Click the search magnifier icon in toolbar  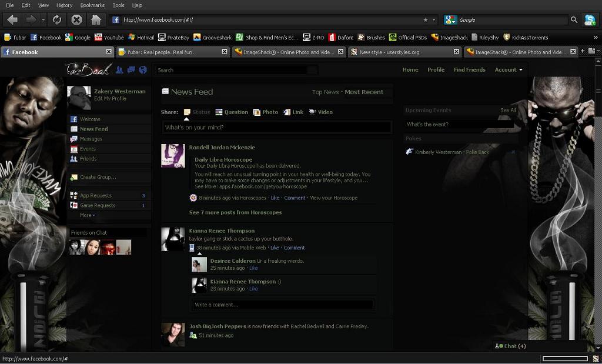574,19
